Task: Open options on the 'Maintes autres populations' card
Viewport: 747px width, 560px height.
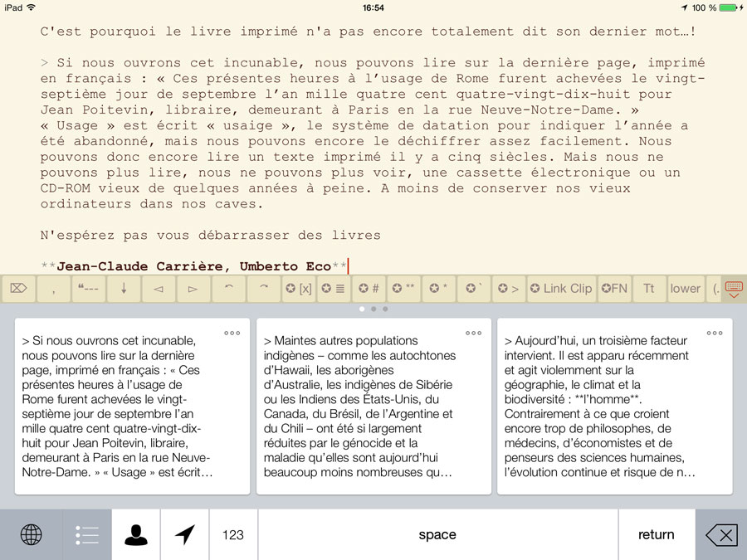Action: (474, 333)
